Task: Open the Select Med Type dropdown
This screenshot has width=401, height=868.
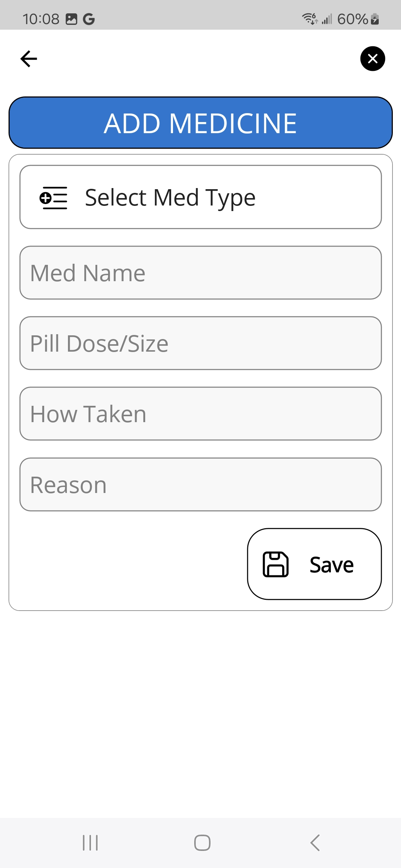Action: (200, 197)
